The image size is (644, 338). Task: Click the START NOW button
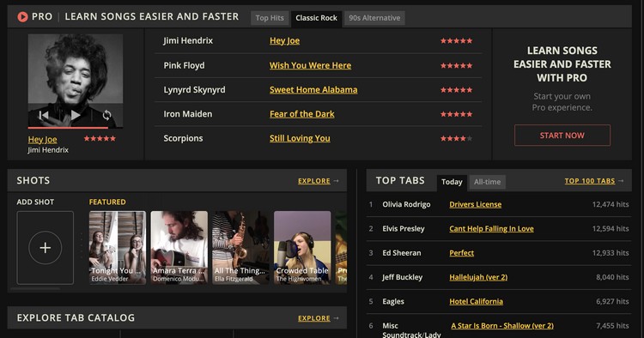tap(562, 136)
